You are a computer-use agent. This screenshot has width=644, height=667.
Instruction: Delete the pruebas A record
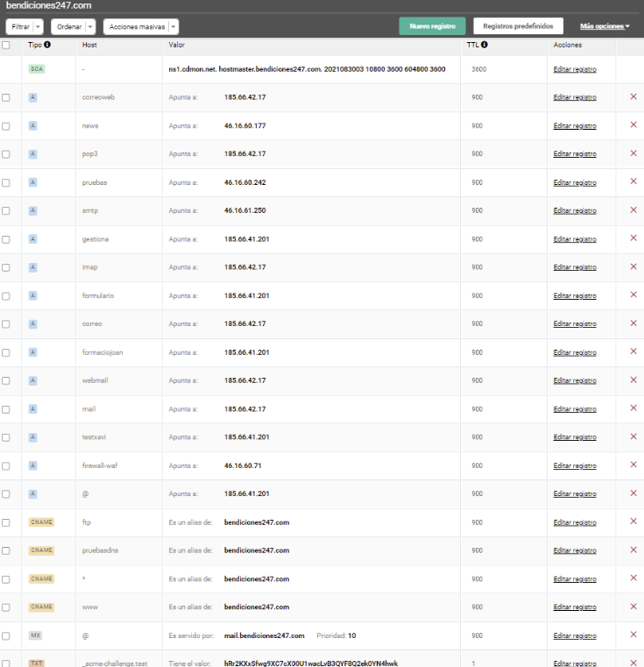(x=633, y=181)
